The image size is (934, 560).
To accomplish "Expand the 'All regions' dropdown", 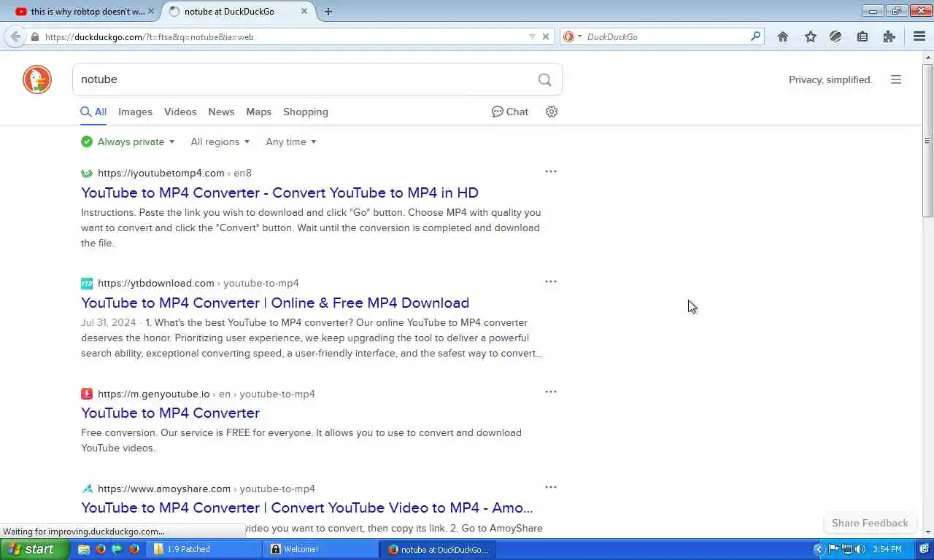I will [x=220, y=141].
